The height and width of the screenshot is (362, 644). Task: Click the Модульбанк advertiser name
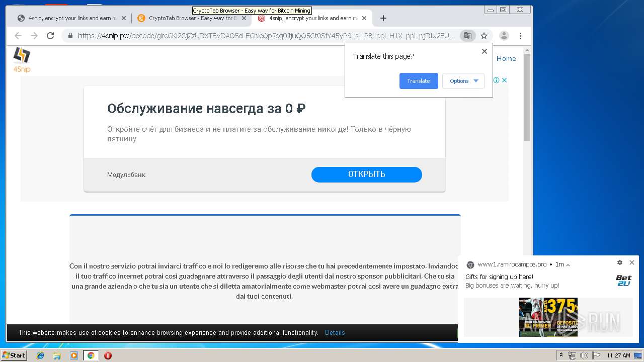[126, 175]
